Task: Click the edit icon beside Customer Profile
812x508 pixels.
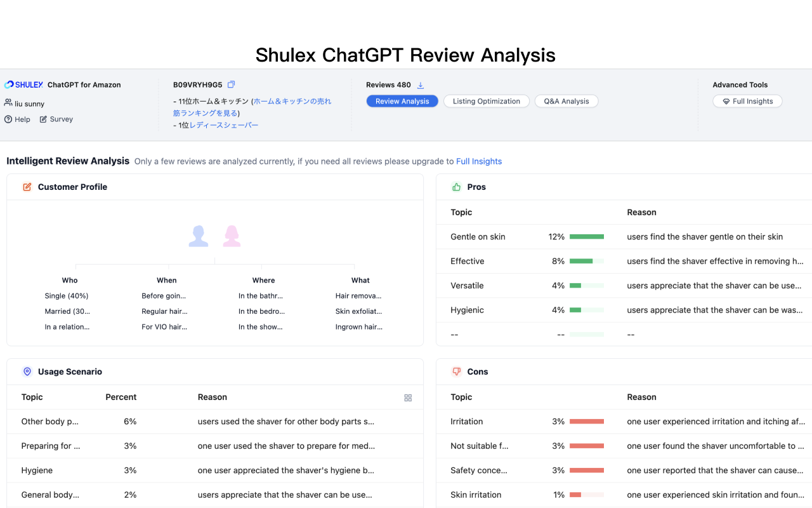Action: tap(26, 187)
